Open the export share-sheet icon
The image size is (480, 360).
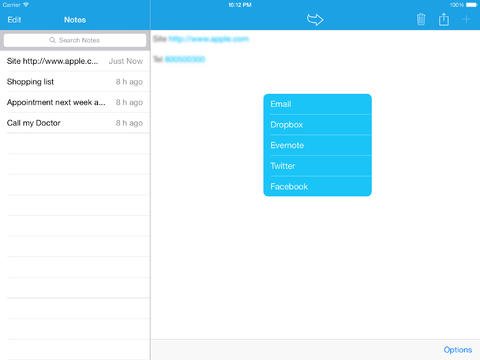click(444, 19)
